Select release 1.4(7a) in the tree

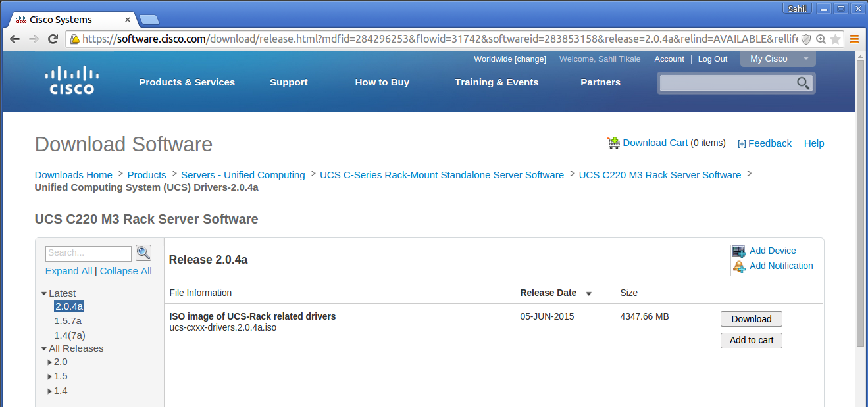click(x=70, y=335)
